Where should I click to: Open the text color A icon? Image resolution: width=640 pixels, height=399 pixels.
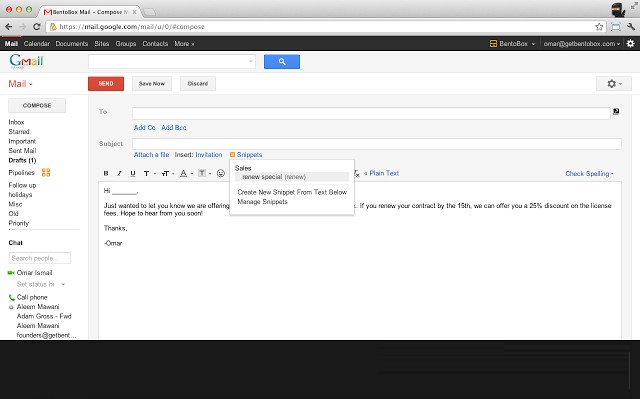tap(183, 173)
